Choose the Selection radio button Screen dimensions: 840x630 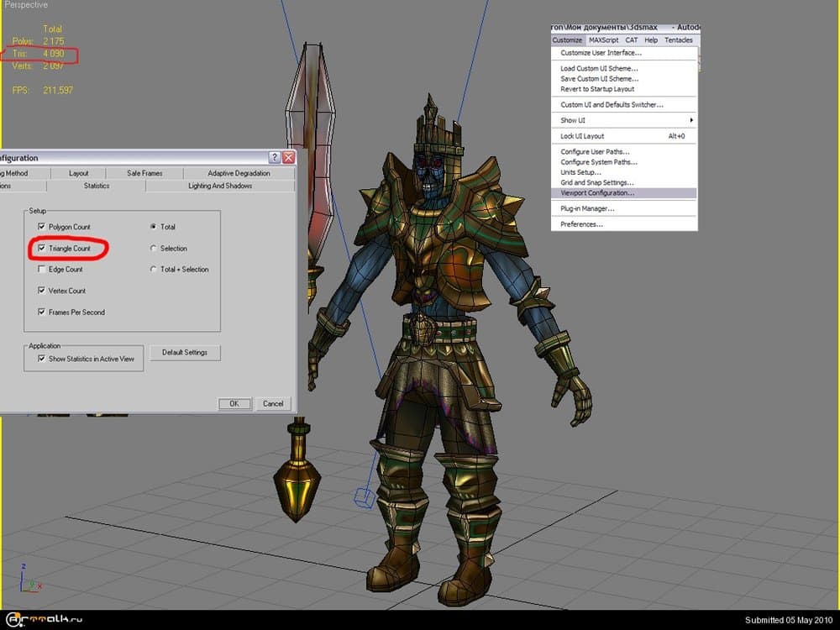point(153,249)
